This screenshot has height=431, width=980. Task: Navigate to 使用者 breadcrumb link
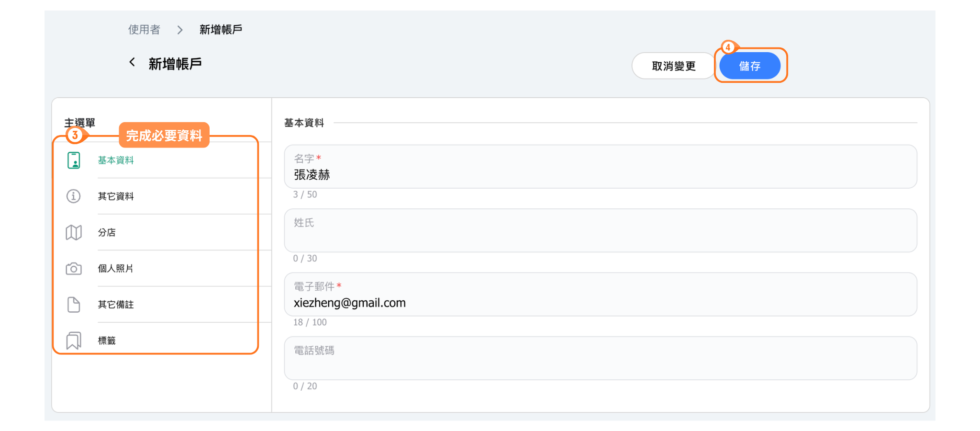[144, 30]
